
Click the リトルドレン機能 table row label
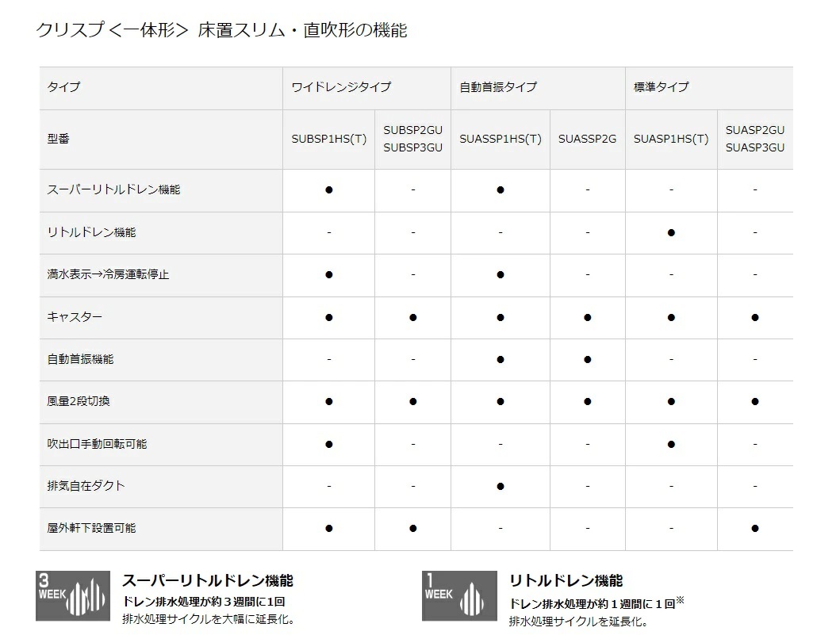pyautogui.click(x=91, y=232)
